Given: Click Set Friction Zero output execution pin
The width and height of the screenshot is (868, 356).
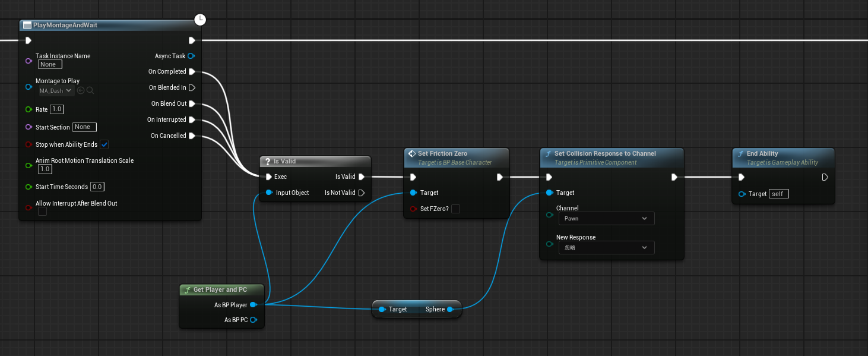Looking at the screenshot, I should [x=500, y=177].
